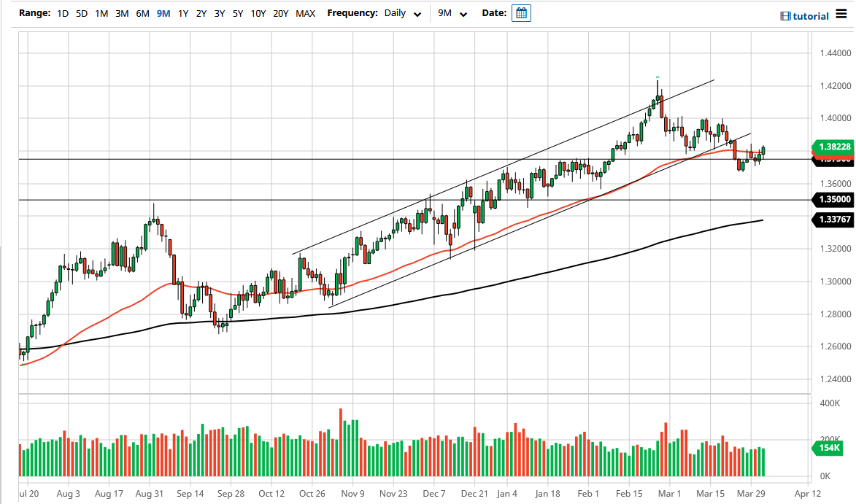Image resolution: width=856 pixels, height=504 pixels.
Task: Switch the chart range to 1D
Action: click(x=62, y=13)
